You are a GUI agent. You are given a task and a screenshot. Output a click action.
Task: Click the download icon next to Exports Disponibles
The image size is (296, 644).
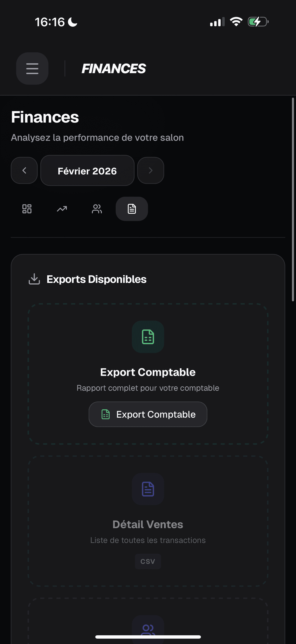pyautogui.click(x=34, y=279)
